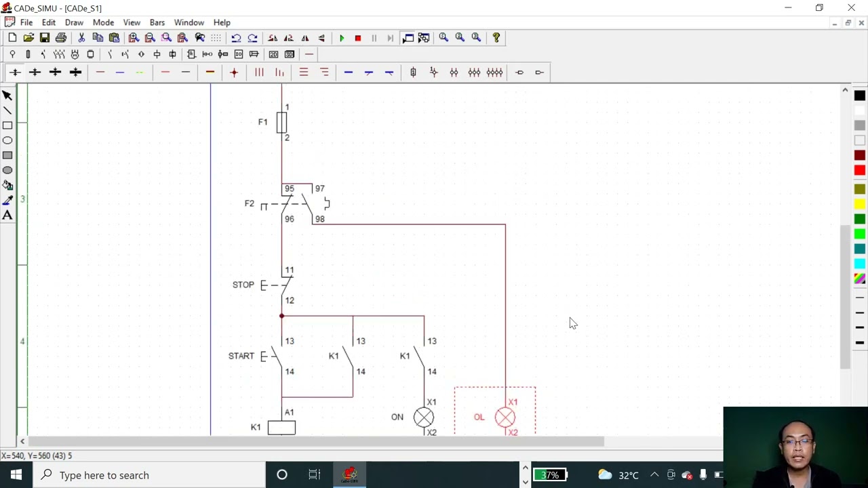Open the 2D view button
This screenshot has height=488, width=868.
click(273, 54)
